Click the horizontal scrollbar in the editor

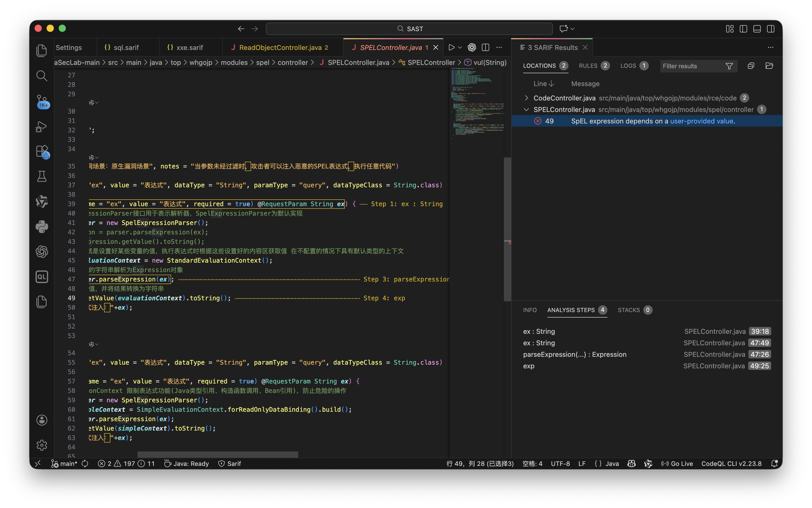tap(218, 455)
